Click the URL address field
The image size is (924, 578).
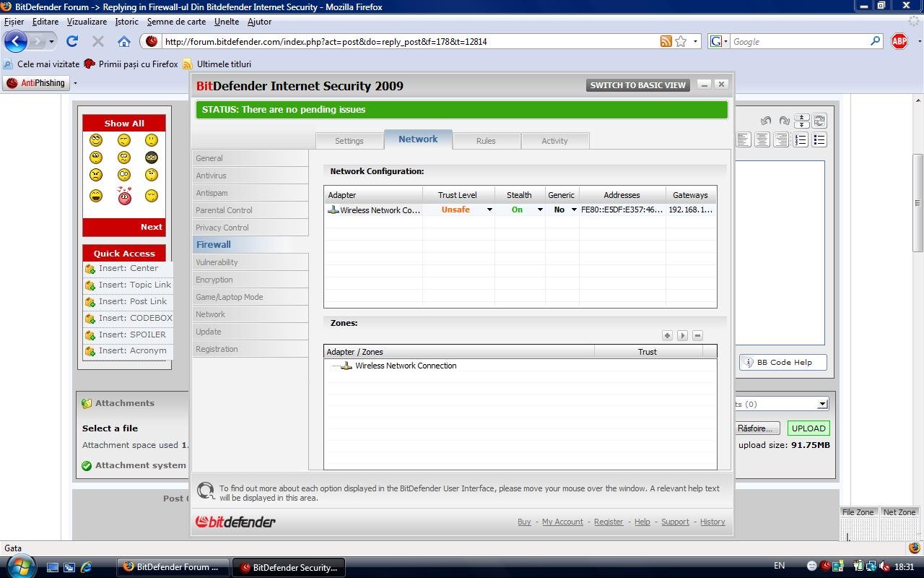pyautogui.click(x=411, y=41)
